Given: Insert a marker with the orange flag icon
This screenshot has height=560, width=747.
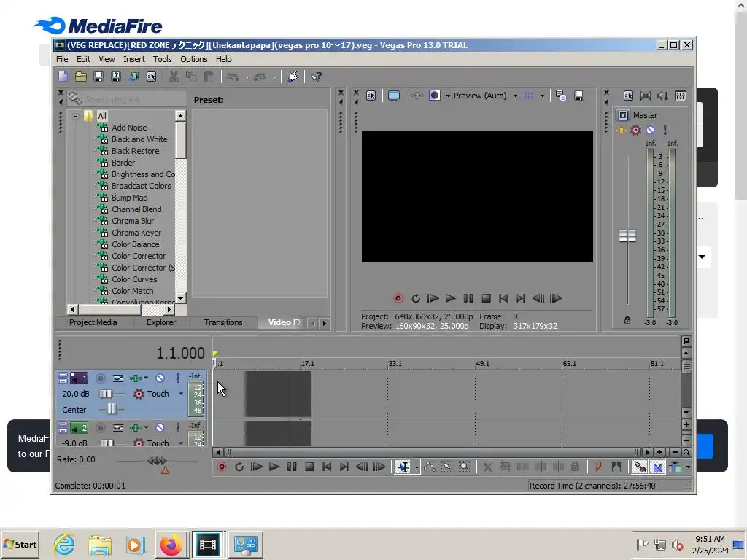Looking at the screenshot, I should point(598,467).
